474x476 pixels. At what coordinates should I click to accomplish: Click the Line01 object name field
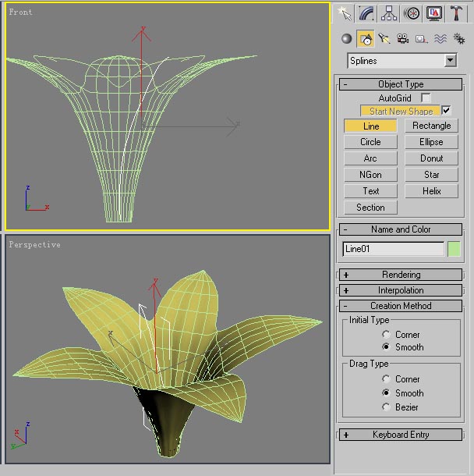click(x=394, y=249)
